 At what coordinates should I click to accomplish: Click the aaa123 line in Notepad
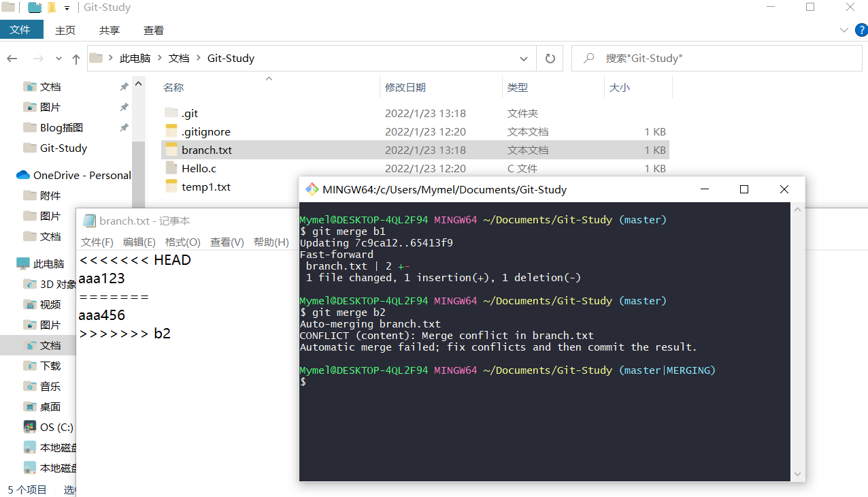click(102, 278)
